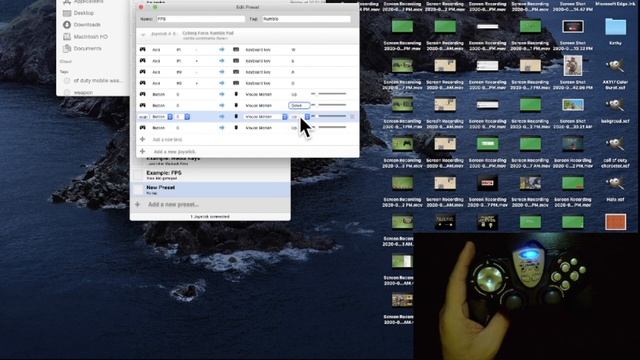Select the call of duty character.xcf file
The height and width of the screenshot is (360, 640).
click(x=616, y=144)
